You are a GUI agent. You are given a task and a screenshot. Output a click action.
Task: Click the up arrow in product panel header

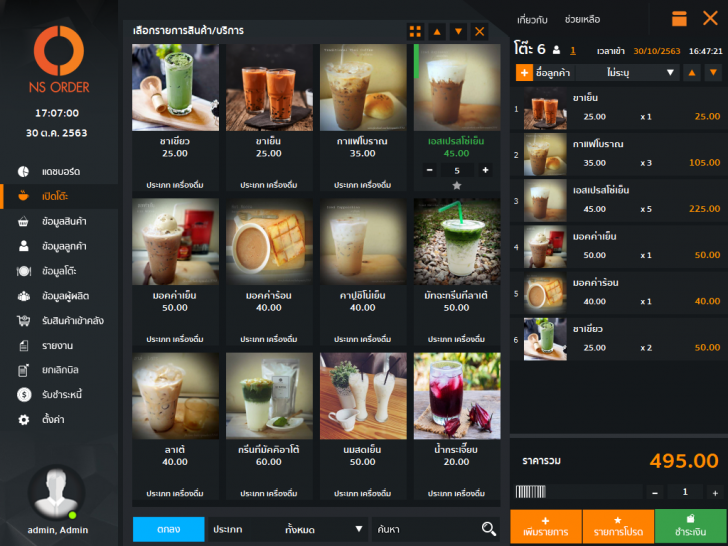437,32
